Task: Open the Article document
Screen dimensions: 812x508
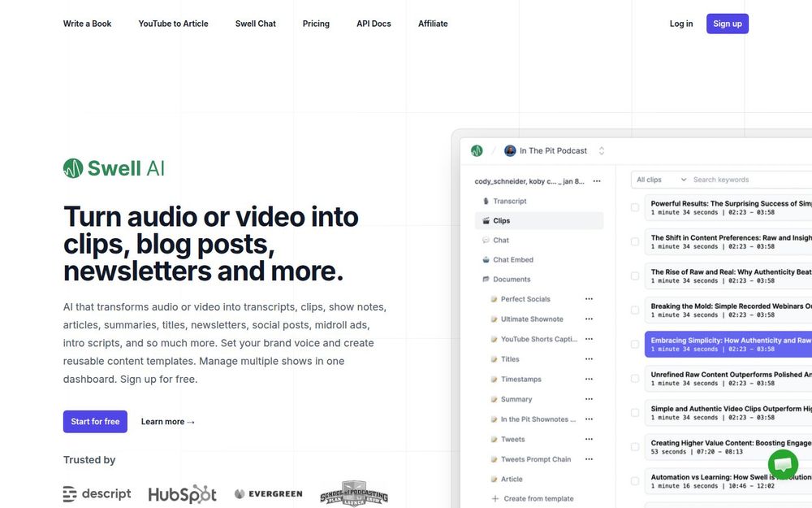Action: point(512,480)
